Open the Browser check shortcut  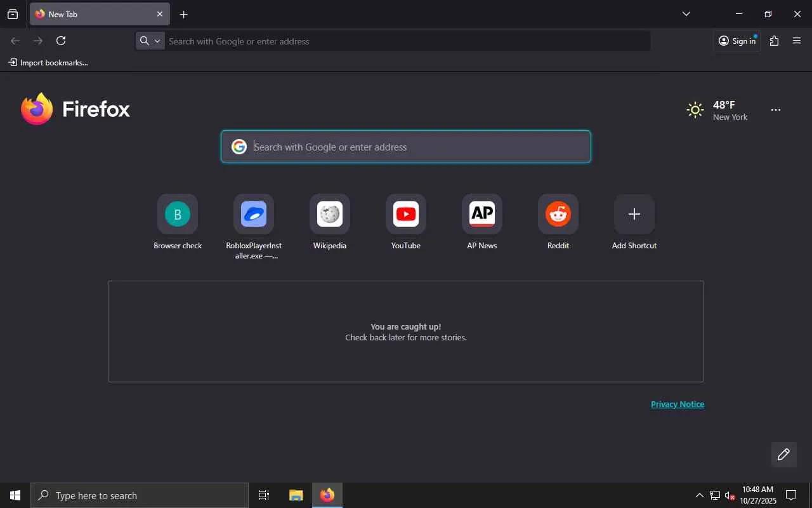click(x=178, y=222)
